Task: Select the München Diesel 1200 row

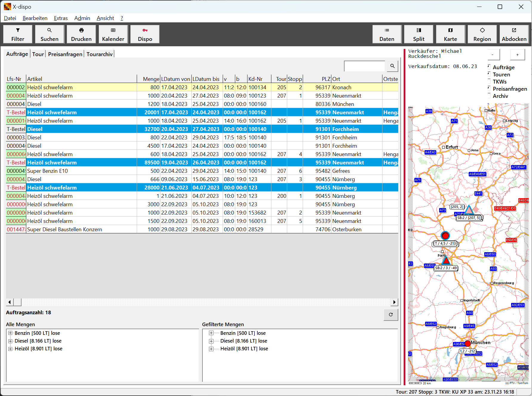Action: point(202,104)
